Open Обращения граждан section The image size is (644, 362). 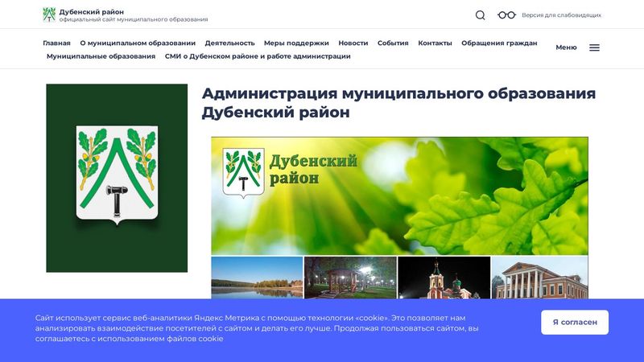[499, 43]
